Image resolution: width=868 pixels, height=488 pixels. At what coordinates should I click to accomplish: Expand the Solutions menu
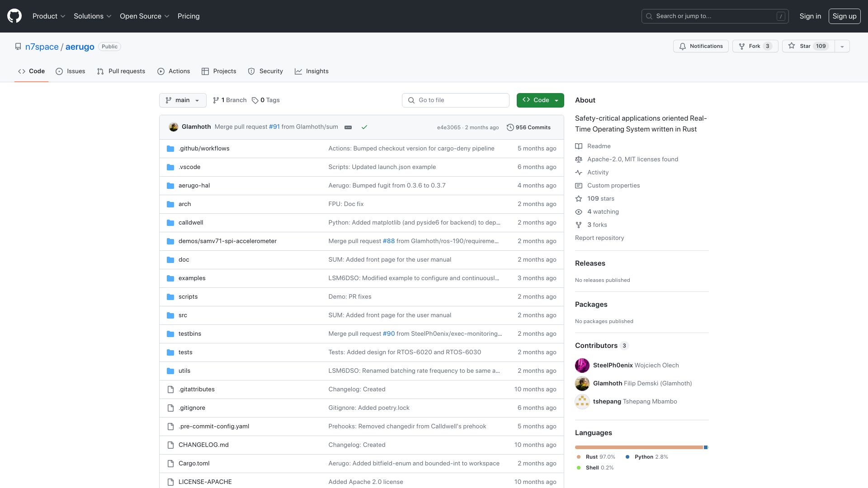point(93,16)
